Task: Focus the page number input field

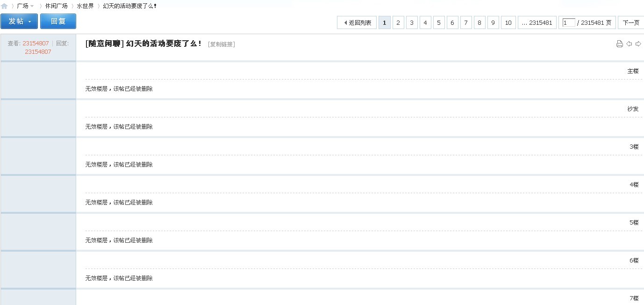Action: pyautogui.click(x=569, y=22)
